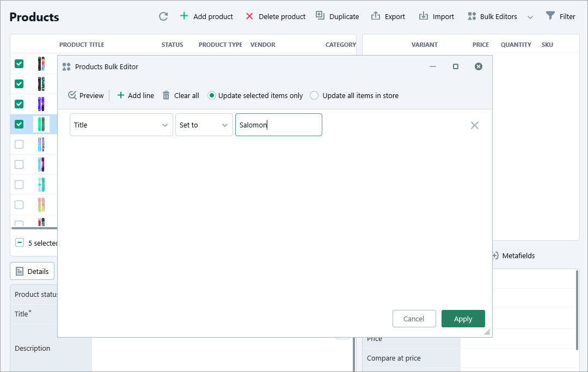The height and width of the screenshot is (372, 588).
Task: Click the Clear all trash icon
Action: coord(166,95)
